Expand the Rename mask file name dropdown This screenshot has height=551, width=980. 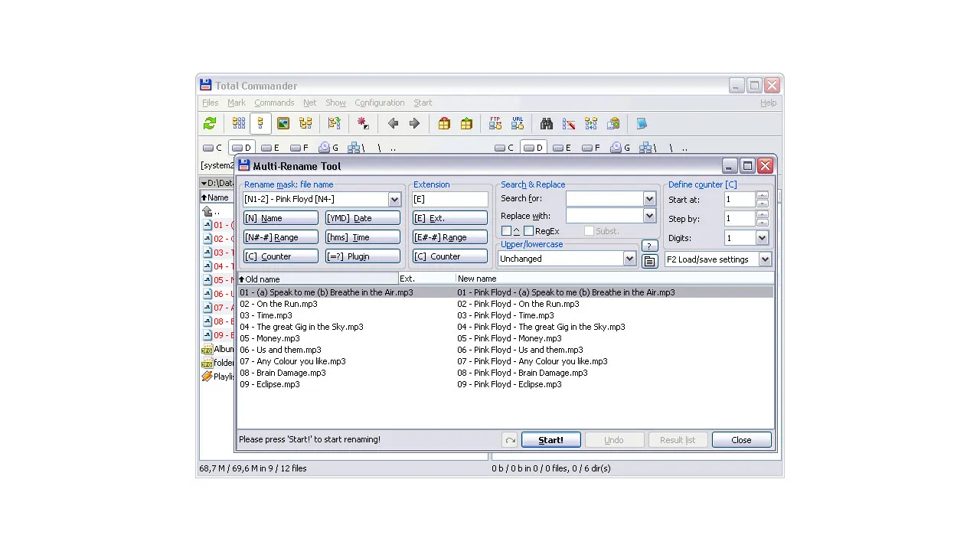tap(394, 200)
